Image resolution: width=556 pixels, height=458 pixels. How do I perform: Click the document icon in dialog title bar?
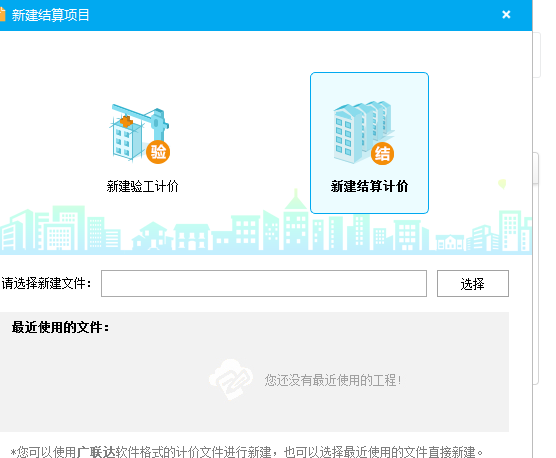[x=2, y=15]
